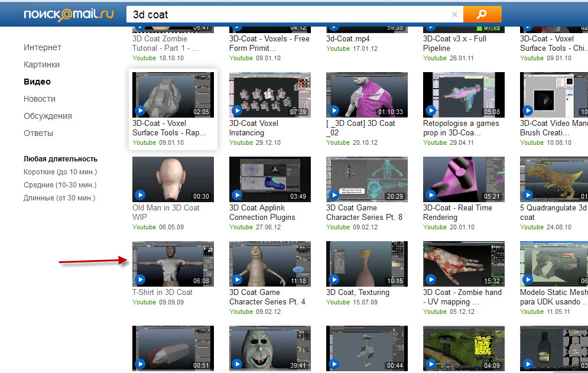Open the '3D Coat Applink Connection Plugins' title
The height and width of the screenshot is (373, 588).
click(x=262, y=212)
